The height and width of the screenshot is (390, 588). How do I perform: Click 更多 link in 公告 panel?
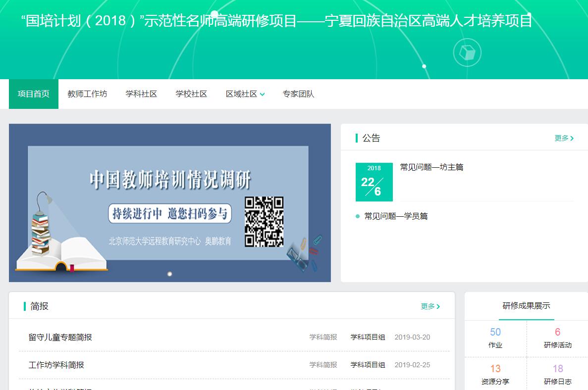pos(561,138)
